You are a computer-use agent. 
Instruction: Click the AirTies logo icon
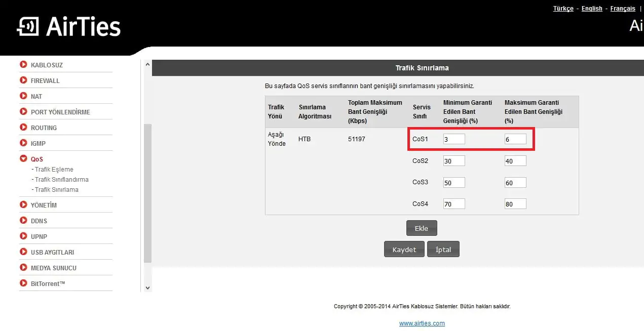(x=28, y=27)
